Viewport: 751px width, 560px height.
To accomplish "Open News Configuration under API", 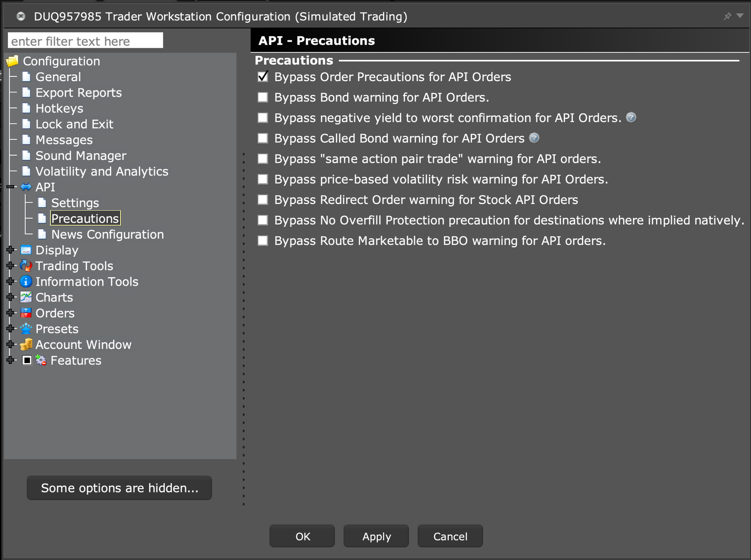I will point(107,235).
